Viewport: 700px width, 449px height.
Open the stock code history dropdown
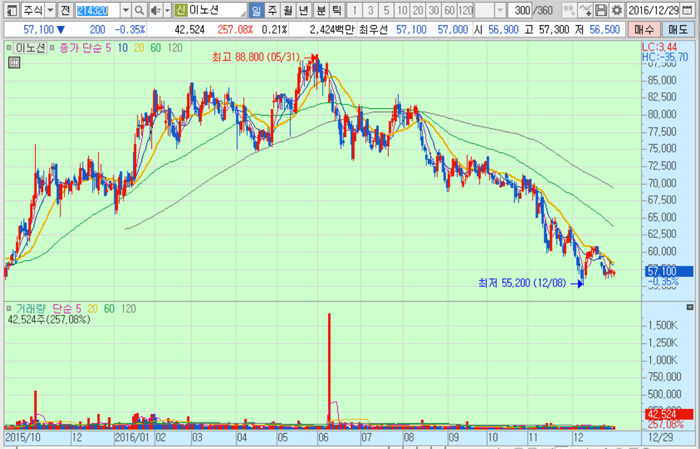pos(123,9)
